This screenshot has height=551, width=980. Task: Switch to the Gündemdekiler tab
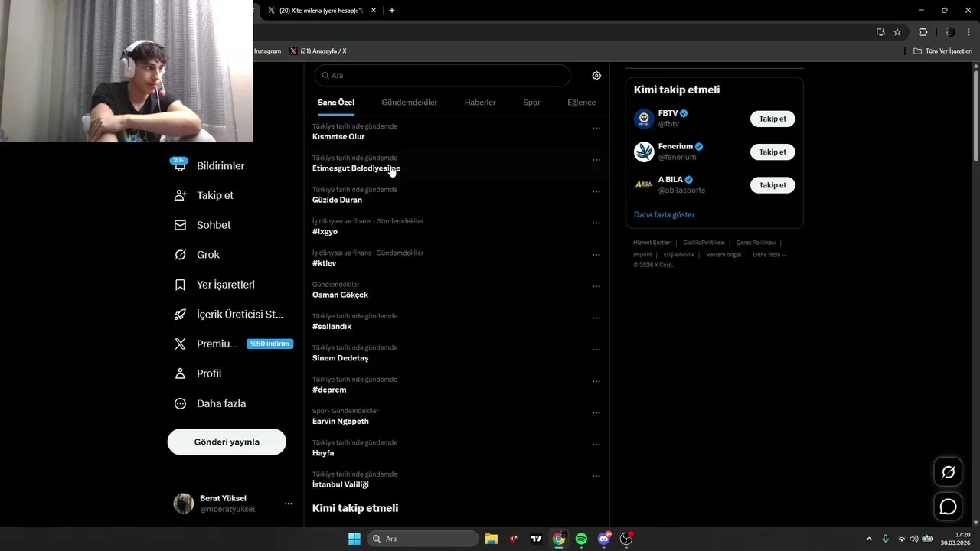[x=410, y=103]
